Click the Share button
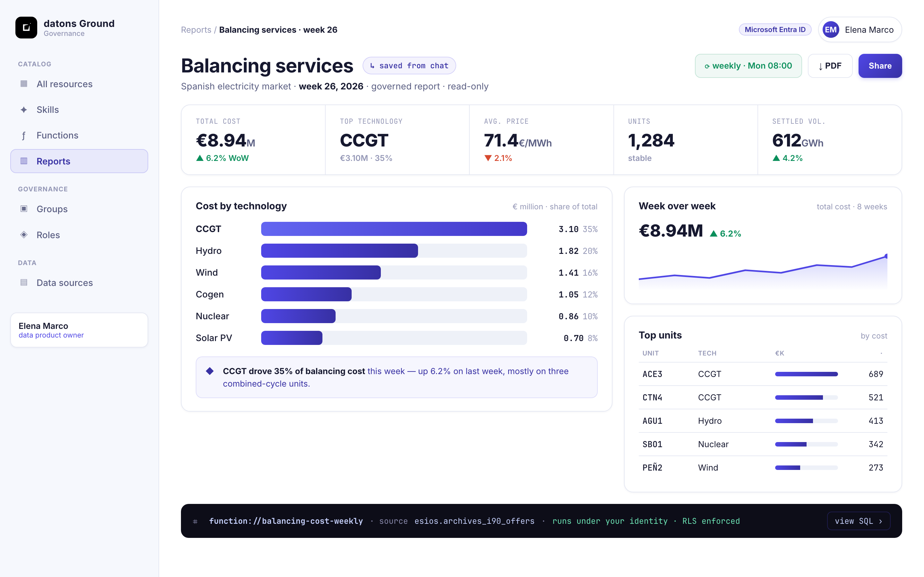 click(880, 66)
